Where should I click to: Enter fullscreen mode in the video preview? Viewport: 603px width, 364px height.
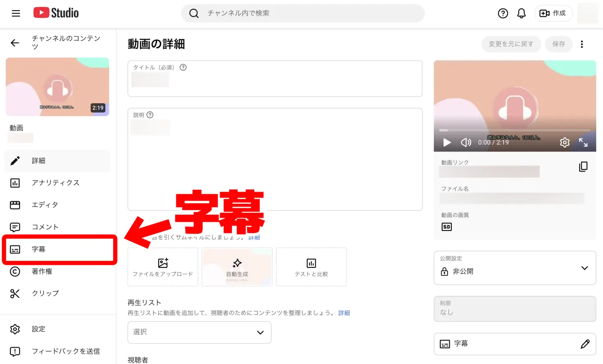click(583, 142)
